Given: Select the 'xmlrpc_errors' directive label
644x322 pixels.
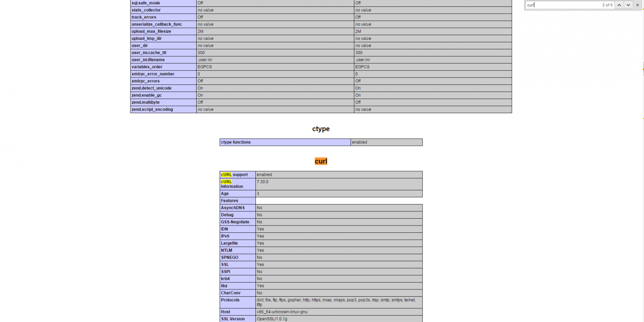Looking at the screenshot, I should point(145,81).
